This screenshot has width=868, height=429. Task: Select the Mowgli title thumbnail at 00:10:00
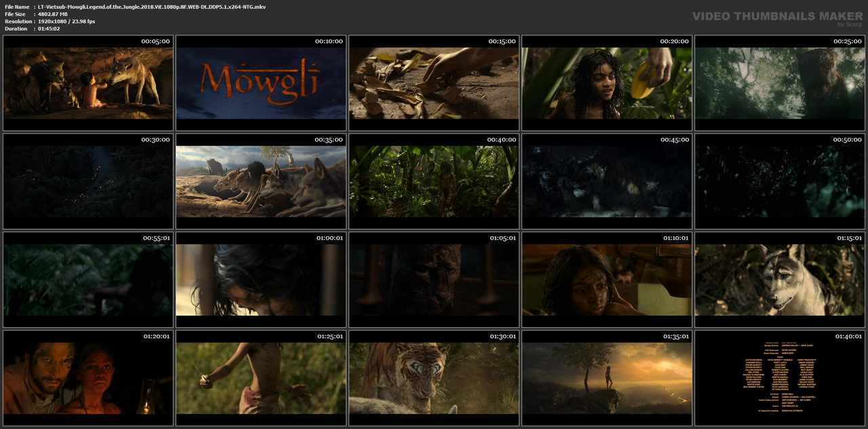coord(261,83)
